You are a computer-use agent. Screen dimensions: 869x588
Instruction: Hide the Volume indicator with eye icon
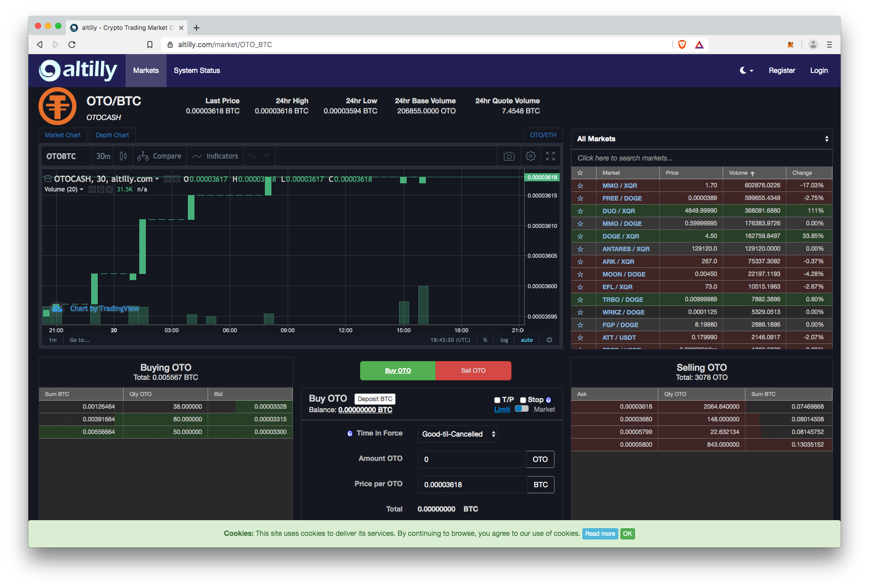92,189
